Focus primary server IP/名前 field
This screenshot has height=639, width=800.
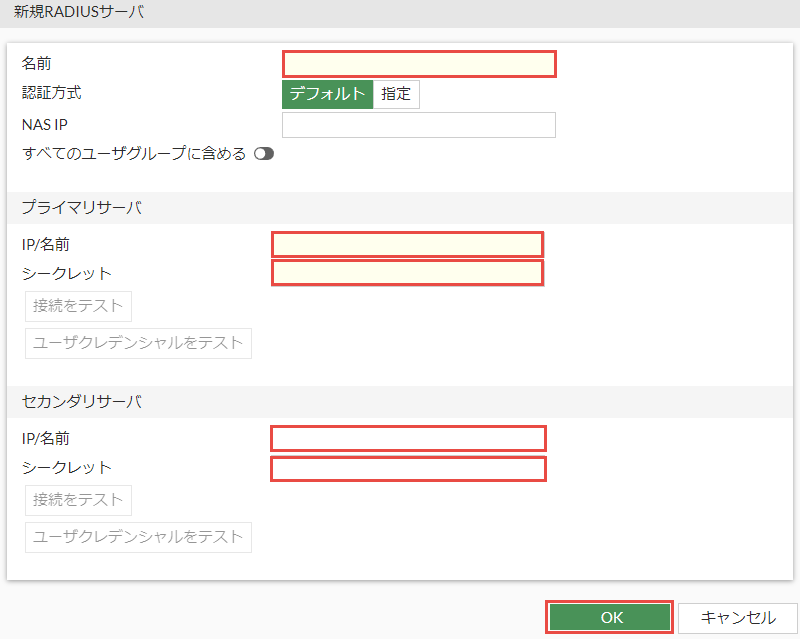click(407, 244)
